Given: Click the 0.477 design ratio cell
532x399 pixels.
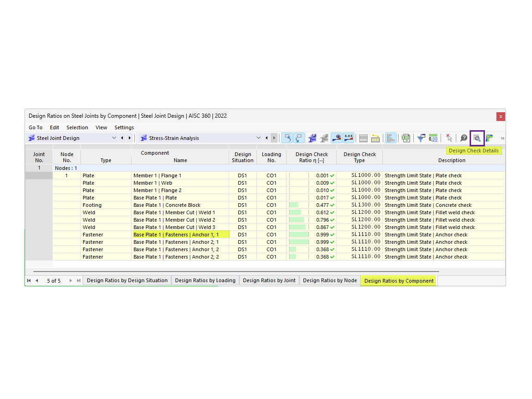Looking at the screenshot, I should tap(311, 205).
